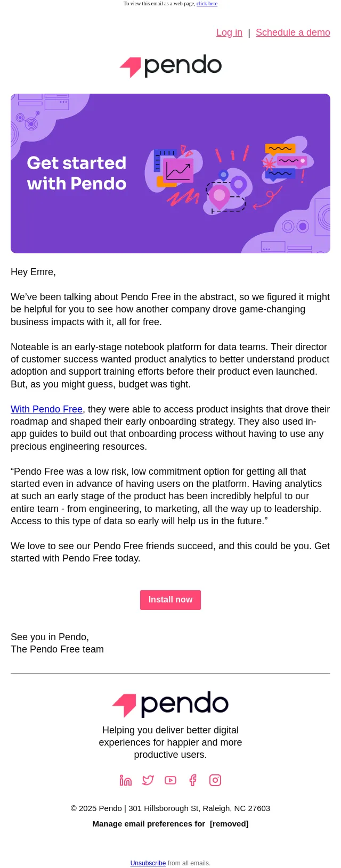Screen dimensions: 341x868
Task: Click the 'Get started with Pendo' banner headline
Action: click(x=77, y=173)
